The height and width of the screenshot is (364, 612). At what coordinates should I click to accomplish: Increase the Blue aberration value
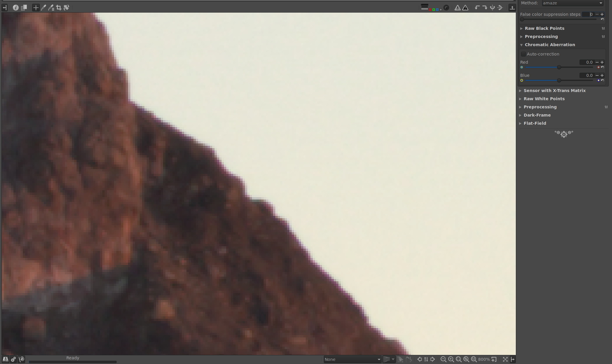(x=602, y=75)
